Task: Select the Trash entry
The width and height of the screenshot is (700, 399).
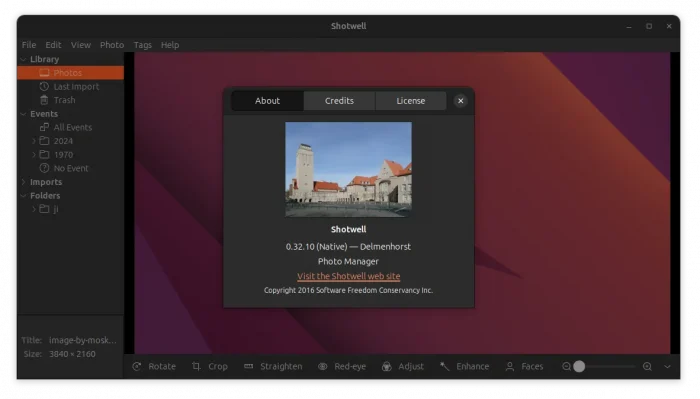Action: click(x=71, y=100)
